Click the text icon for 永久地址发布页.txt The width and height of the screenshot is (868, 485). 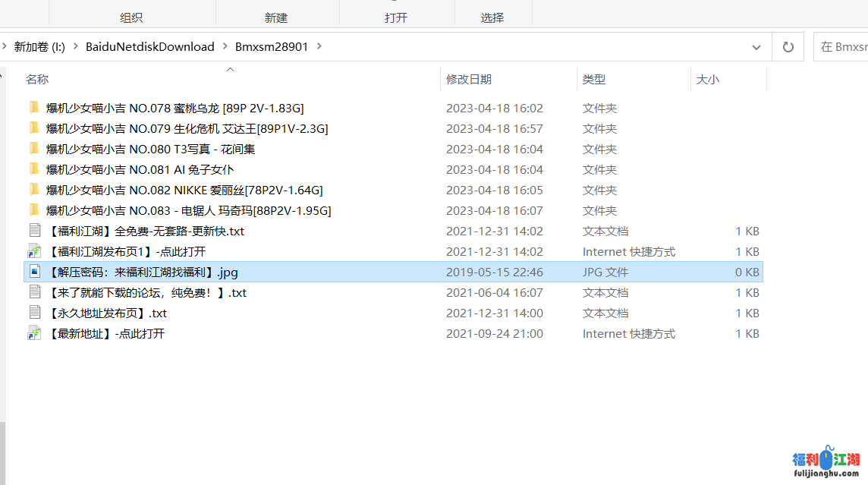[x=34, y=313]
